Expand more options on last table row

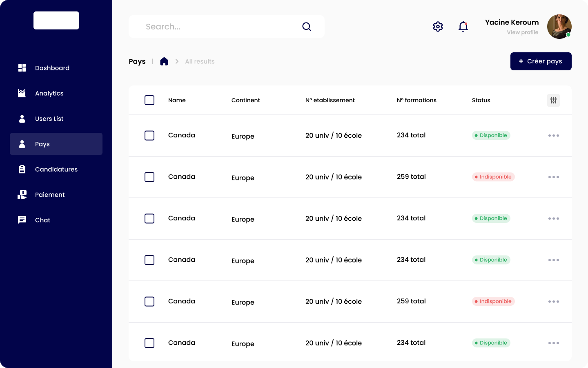coord(553,343)
